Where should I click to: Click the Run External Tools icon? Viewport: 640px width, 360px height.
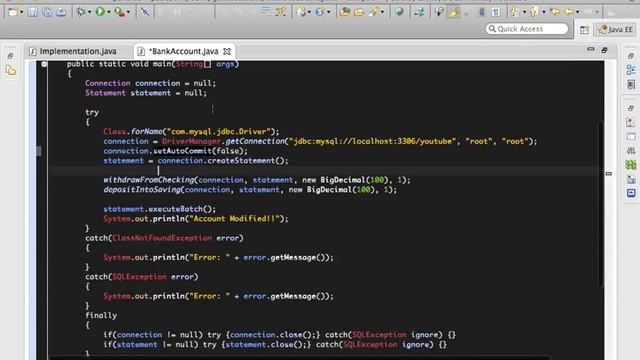pos(120,12)
